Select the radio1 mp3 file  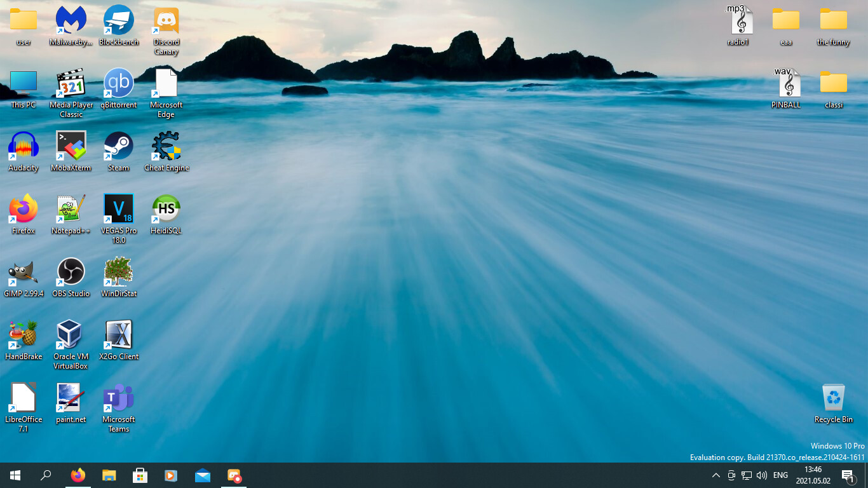tap(738, 26)
